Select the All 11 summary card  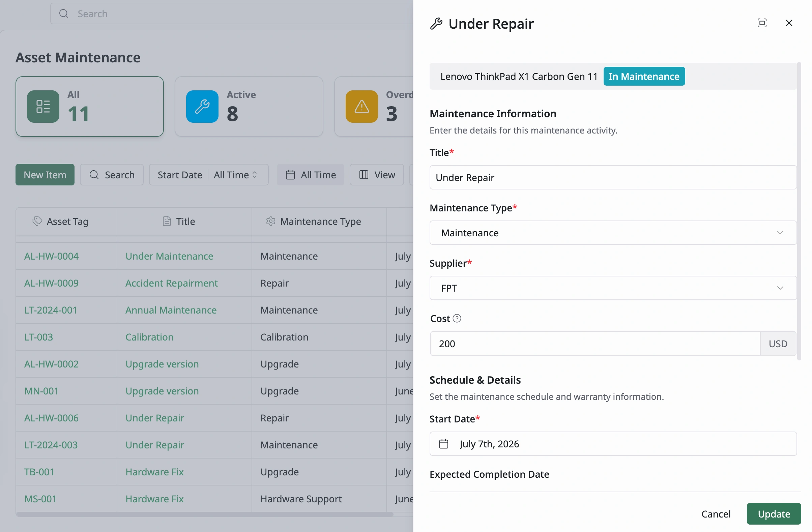point(89,107)
